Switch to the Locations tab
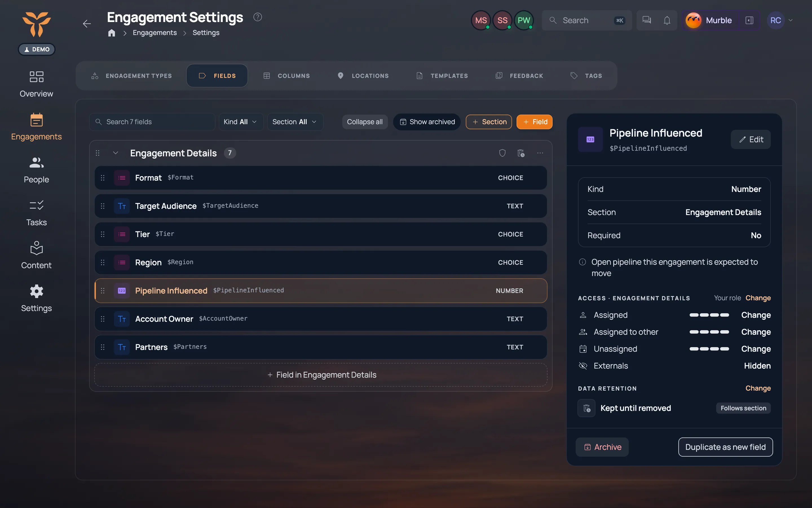This screenshot has width=812, height=508. 363,76
